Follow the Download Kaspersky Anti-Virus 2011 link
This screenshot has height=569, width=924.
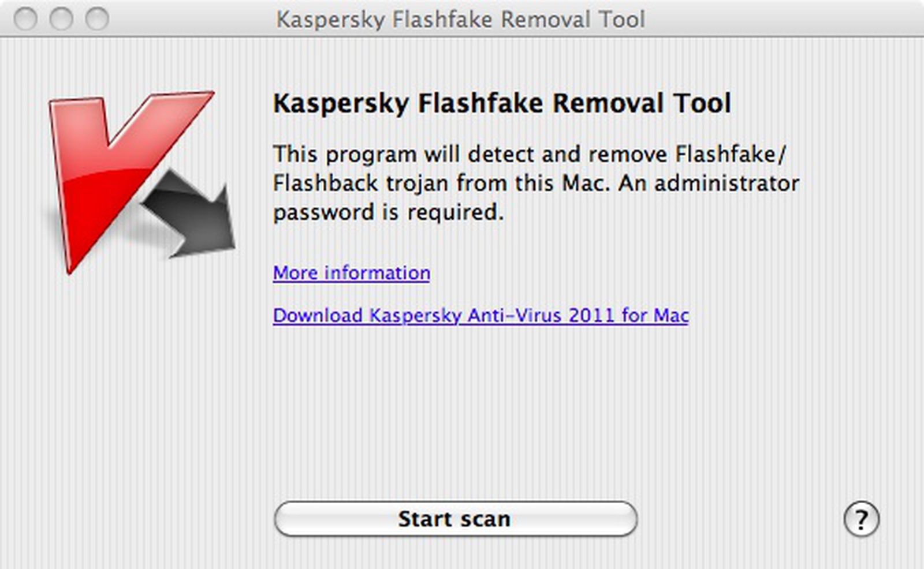click(480, 315)
